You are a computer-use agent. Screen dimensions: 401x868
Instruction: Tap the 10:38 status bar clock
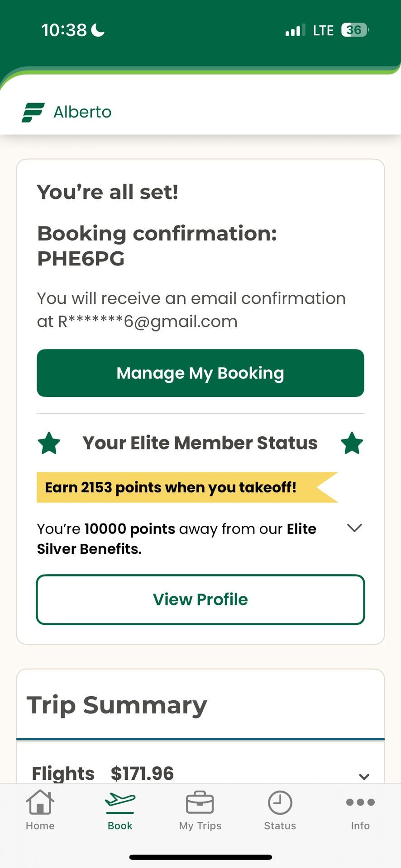(64, 30)
